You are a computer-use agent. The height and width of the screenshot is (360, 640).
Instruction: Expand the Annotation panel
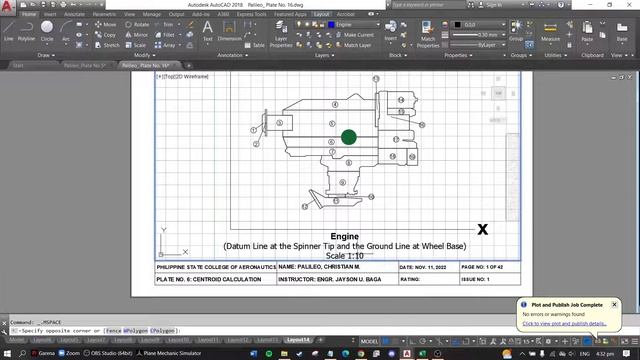(233, 55)
